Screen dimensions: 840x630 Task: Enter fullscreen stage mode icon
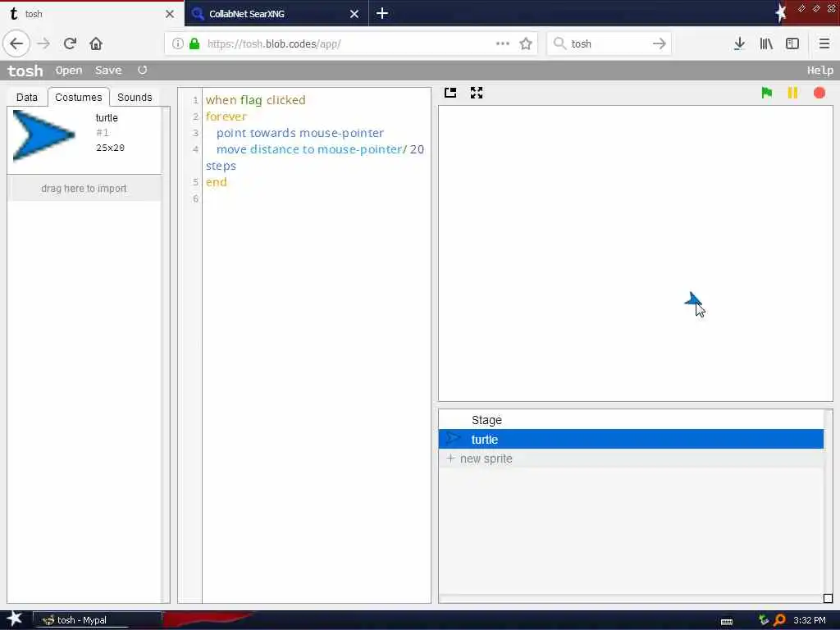(477, 93)
